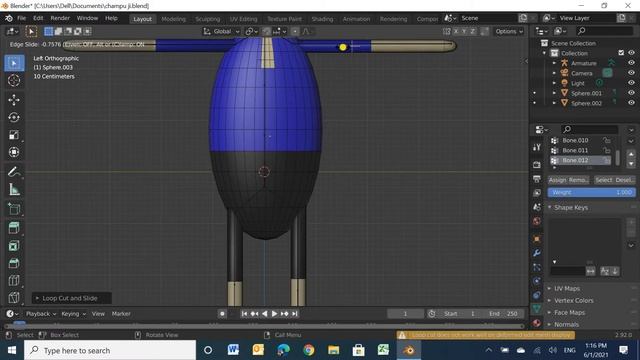This screenshot has width=640, height=360.
Task: Open the Keying popover
Action: click(73, 314)
